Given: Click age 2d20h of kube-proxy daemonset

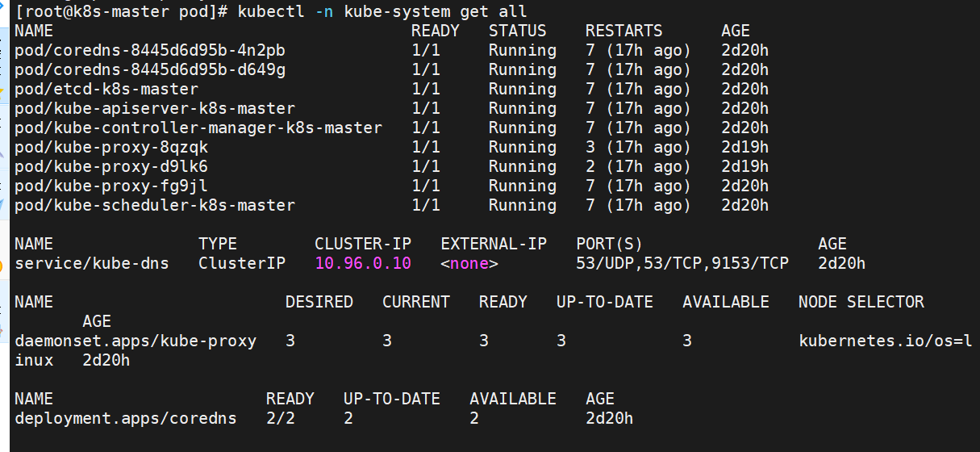Looking at the screenshot, I should (106, 360).
